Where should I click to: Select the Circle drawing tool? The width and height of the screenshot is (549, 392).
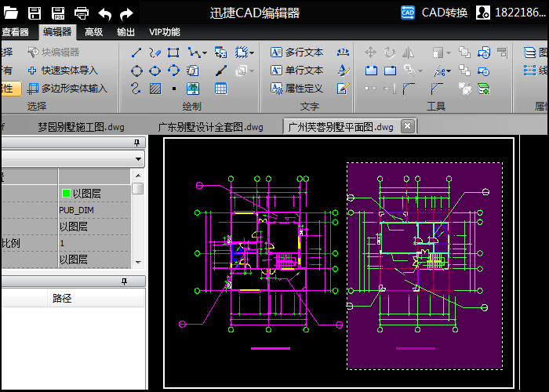[x=136, y=71]
